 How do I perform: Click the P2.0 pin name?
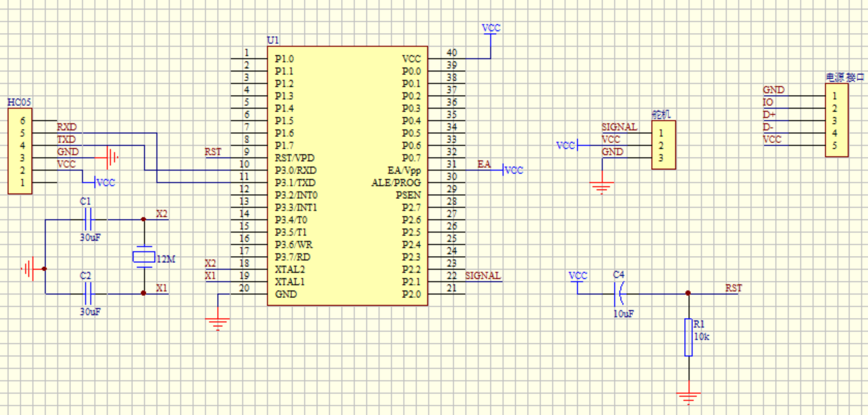point(411,295)
